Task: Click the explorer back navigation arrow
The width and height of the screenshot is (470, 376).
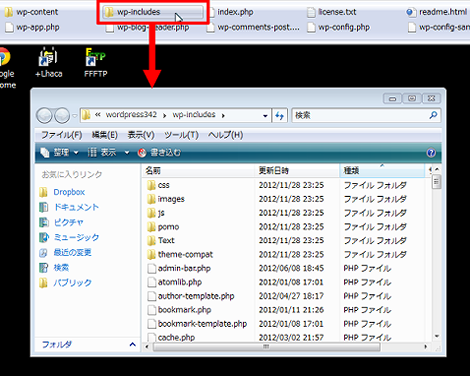Action: pyautogui.click(x=44, y=116)
